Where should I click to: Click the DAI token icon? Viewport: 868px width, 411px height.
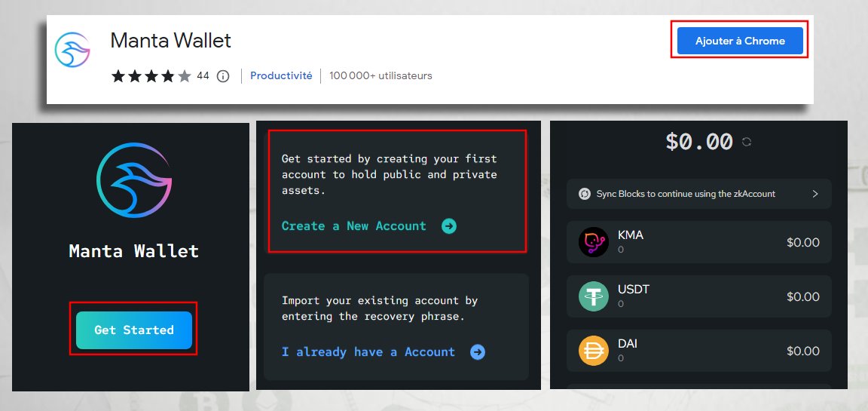594,351
